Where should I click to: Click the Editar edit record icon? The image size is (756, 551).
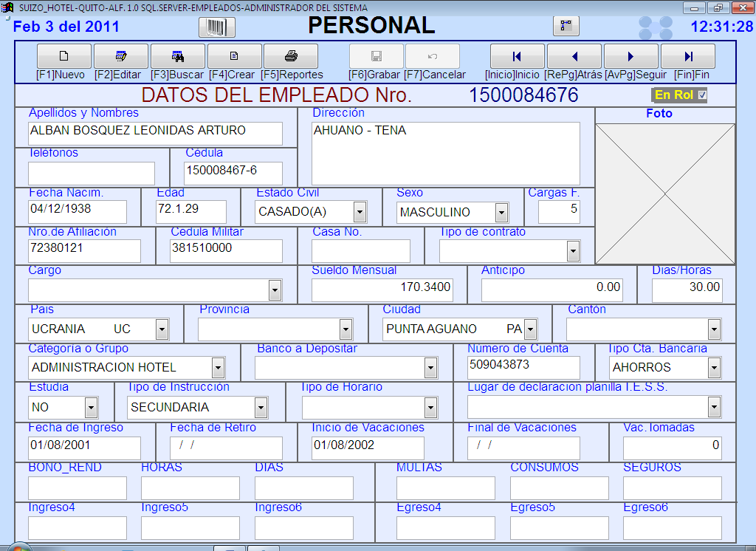coord(121,56)
